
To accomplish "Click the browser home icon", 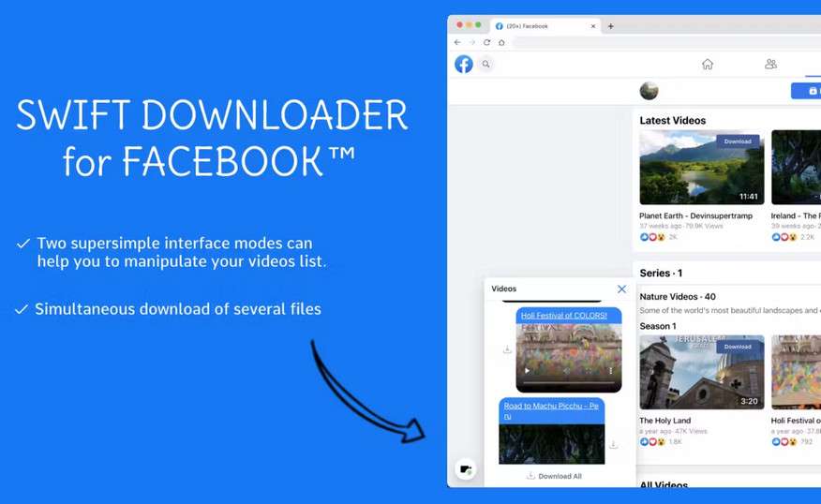I will pos(501,42).
